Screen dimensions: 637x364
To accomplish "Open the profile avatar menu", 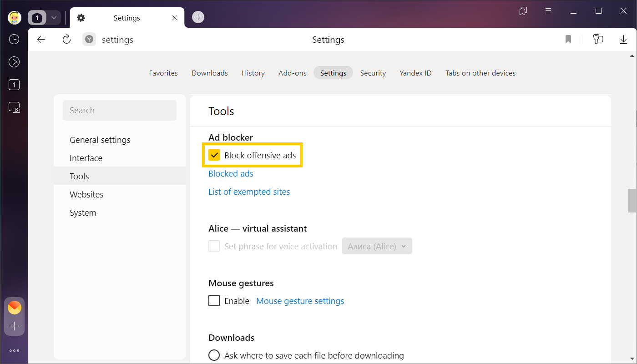I will point(15,18).
